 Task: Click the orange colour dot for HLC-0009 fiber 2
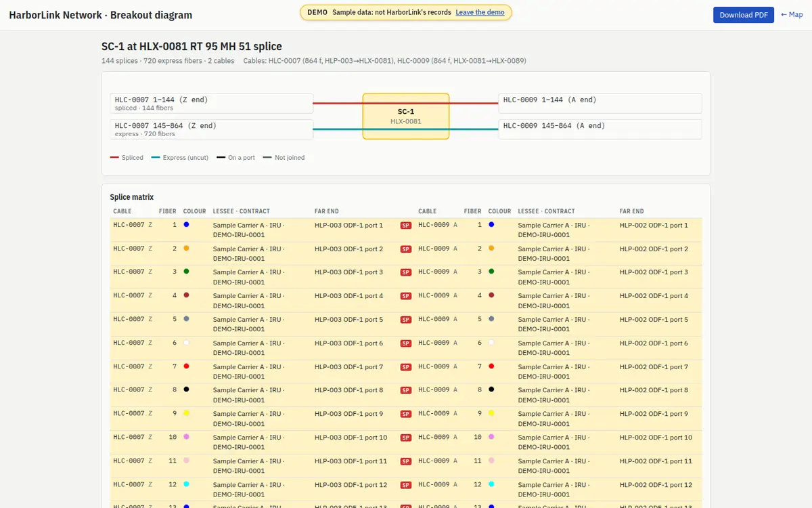point(491,248)
